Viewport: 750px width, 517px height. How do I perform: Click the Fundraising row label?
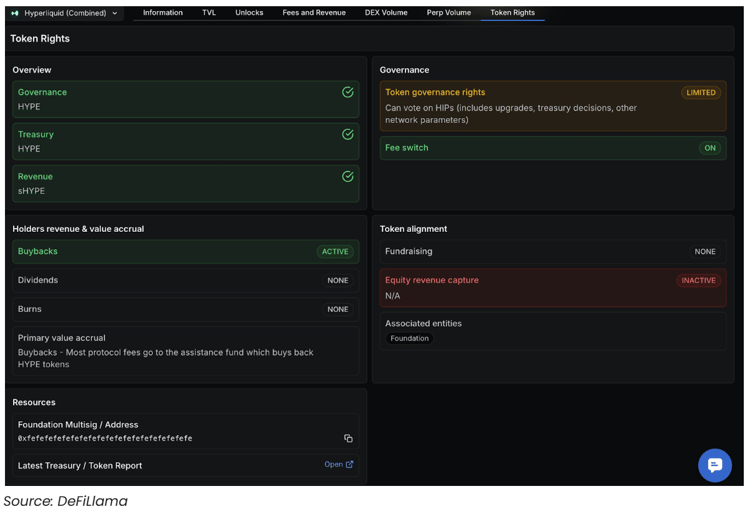[408, 251]
